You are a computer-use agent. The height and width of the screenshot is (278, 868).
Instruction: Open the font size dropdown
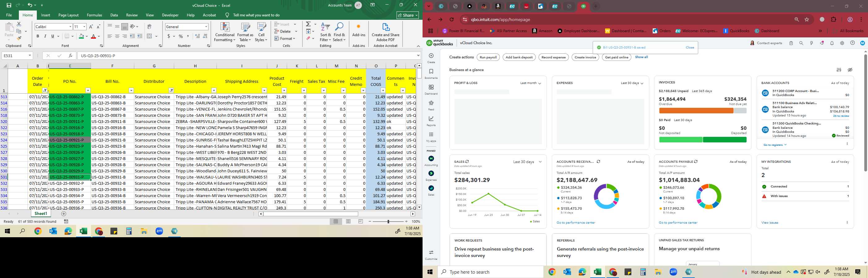[x=84, y=27]
